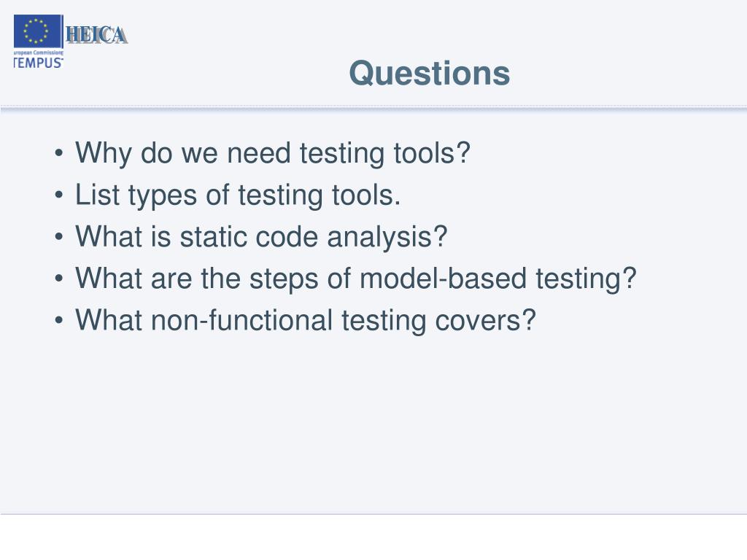The width and height of the screenshot is (747, 560).
Task: Click bullet before 'What non-functional testing'
Action: [58, 320]
